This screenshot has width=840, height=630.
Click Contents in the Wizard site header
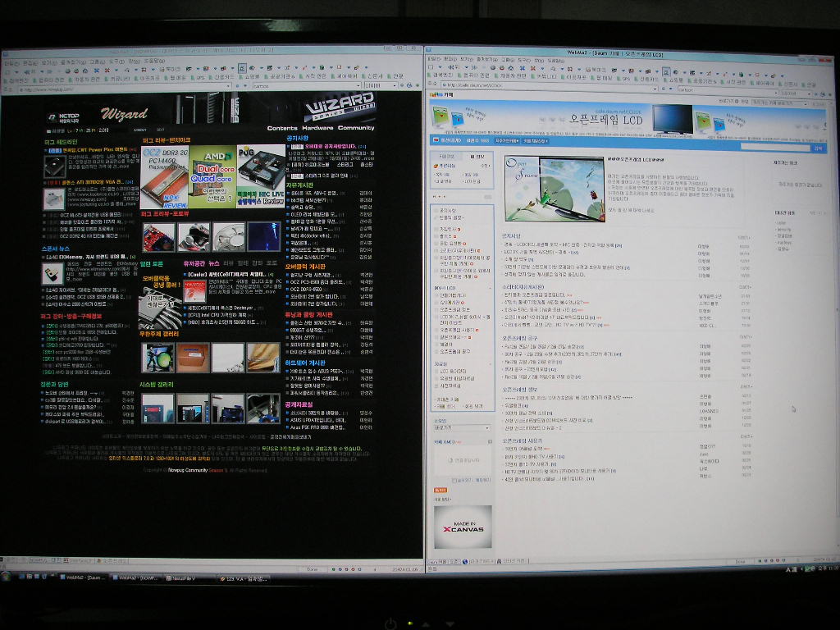[x=282, y=128]
